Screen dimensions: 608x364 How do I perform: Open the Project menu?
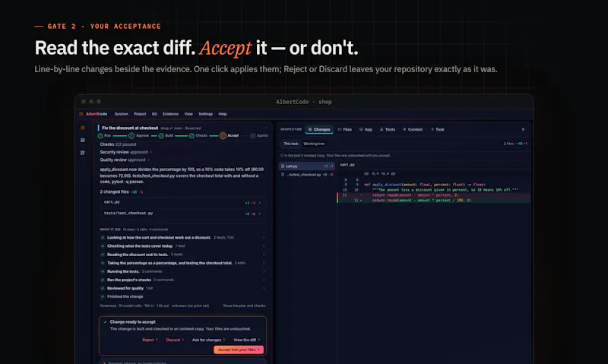[x=140, y=114]
